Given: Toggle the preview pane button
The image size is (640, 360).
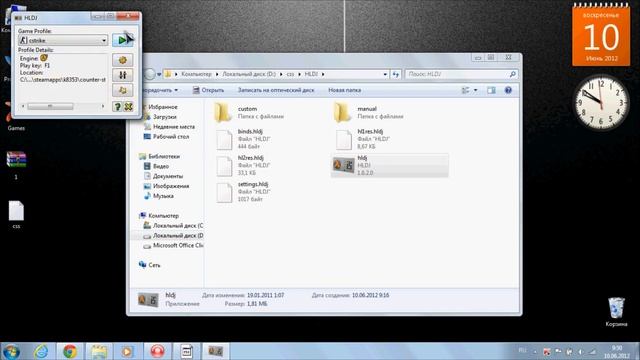Looking at the screenshot, I should 491,90.
